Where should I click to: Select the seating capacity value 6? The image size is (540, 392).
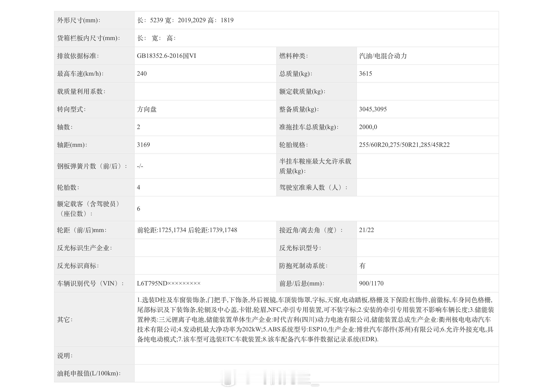click(139, 209)
